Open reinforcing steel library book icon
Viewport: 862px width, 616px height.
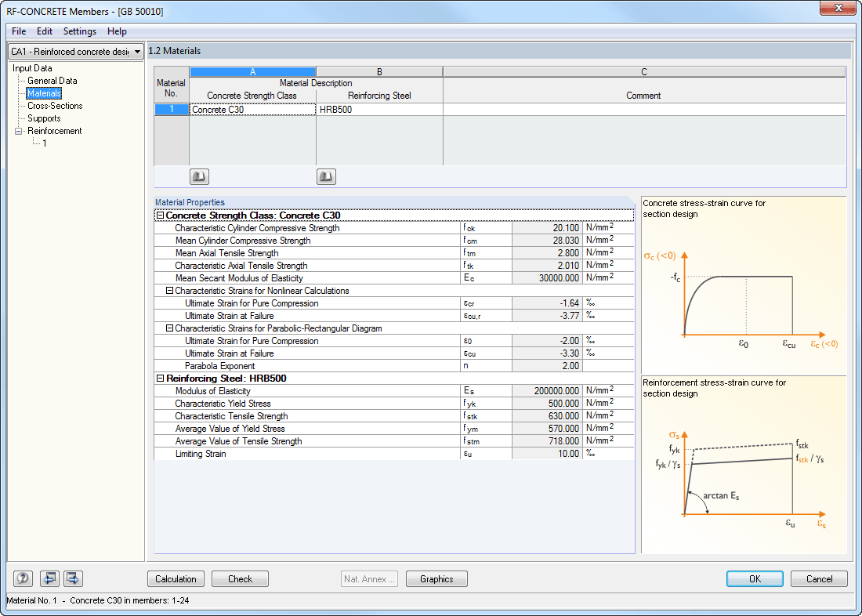[x=326, y=176]
